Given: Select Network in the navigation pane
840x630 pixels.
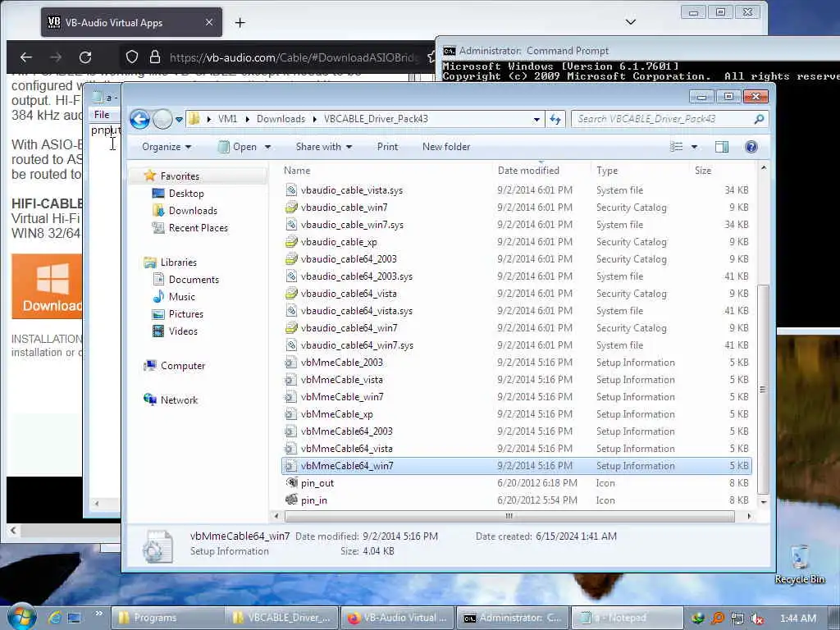Looking at the screenshot, I should [x=179, y=399].
